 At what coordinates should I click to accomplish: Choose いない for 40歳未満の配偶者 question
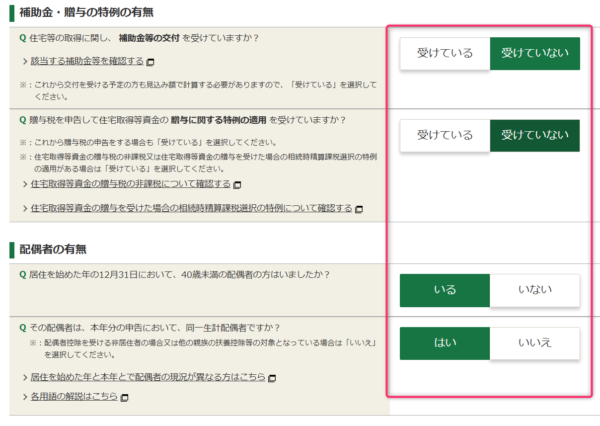point(535,290)
